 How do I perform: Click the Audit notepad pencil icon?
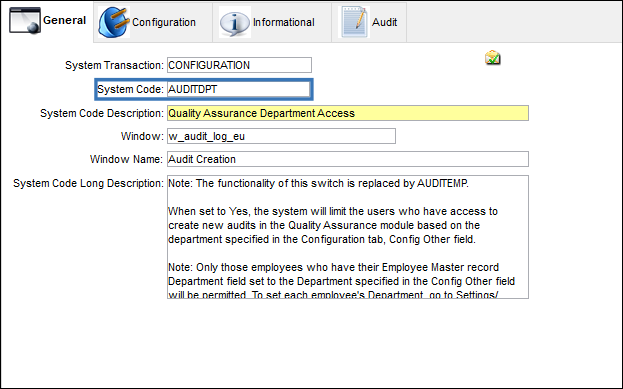[354, 22]
